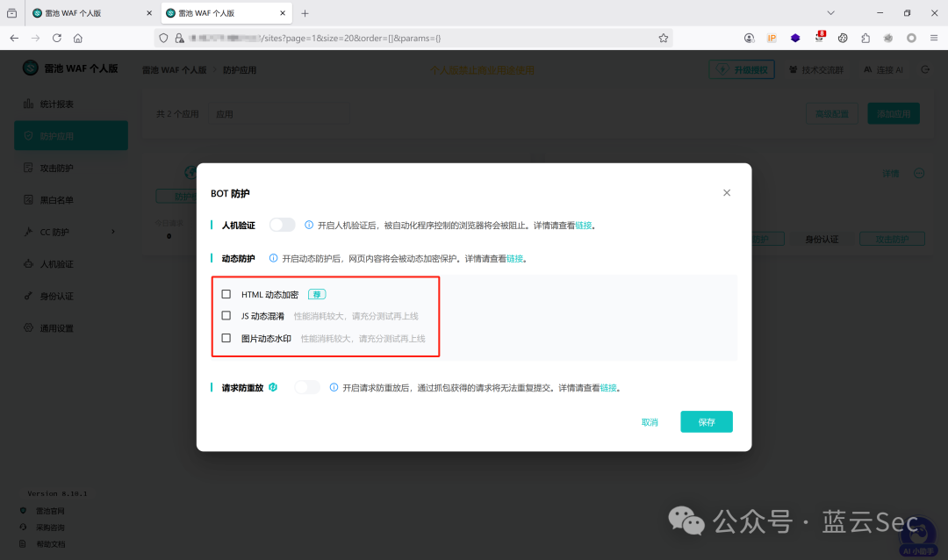Click the info icon beside 人机验证
This screenshot has width=948, height=560.
point(309,225)
